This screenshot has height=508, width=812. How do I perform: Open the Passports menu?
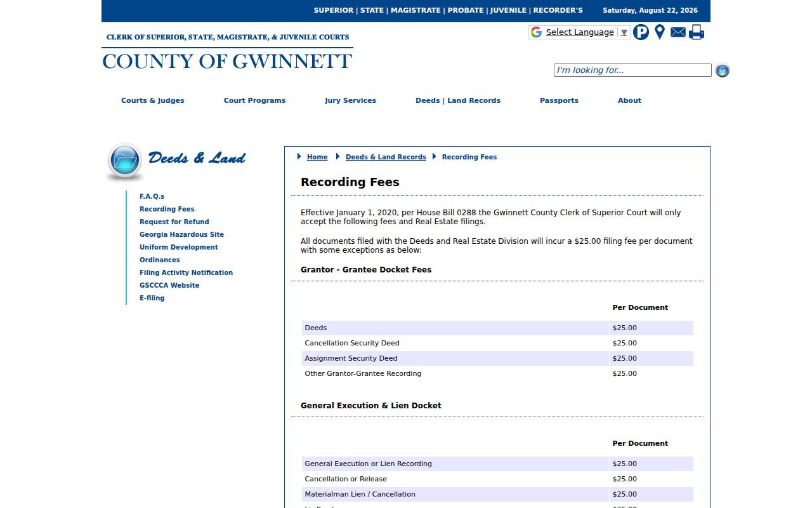click(x=559, y=100)
